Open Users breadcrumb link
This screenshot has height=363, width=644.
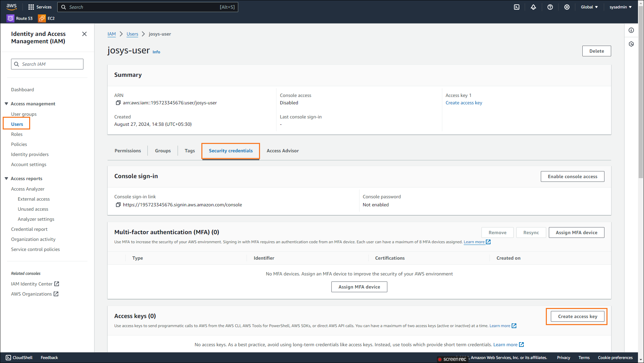coord(132,34)
